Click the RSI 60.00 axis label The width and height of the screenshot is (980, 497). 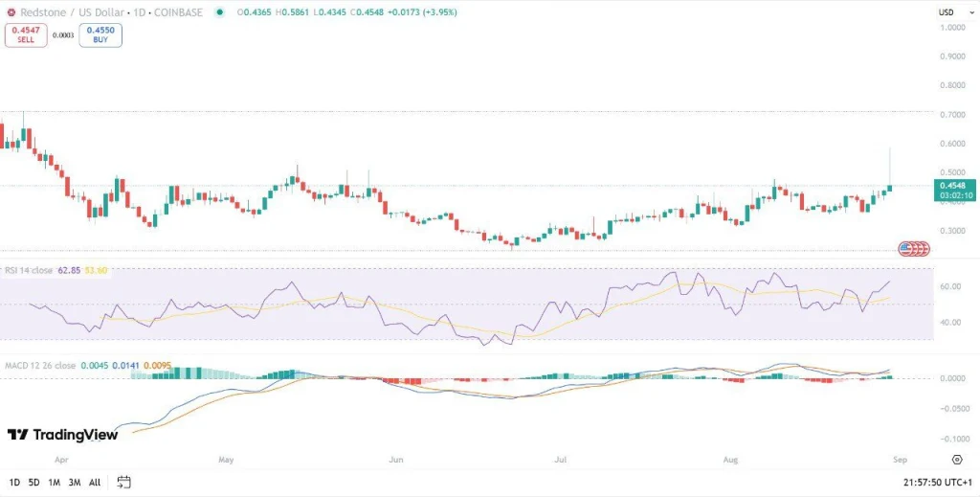pyautogui.click(x=952, y=286)
